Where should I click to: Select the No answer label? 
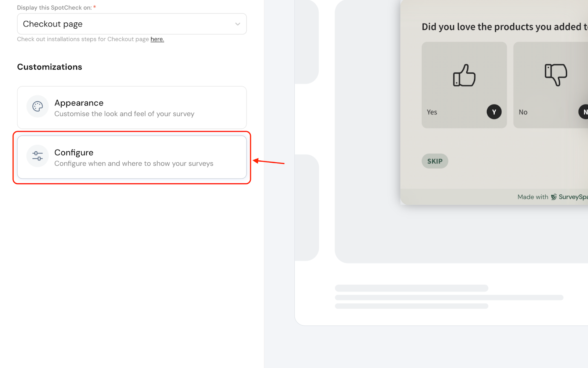(x=523, y=112)
